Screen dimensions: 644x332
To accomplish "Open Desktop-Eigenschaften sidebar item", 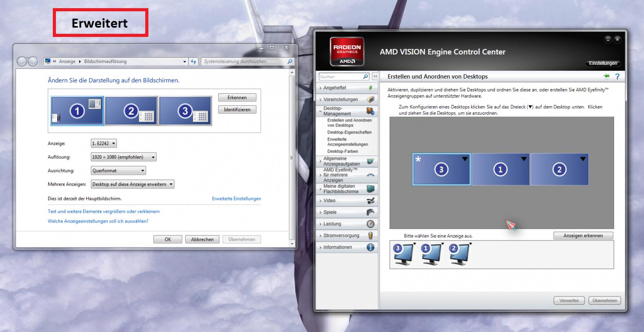I will (x=349, y=132).
